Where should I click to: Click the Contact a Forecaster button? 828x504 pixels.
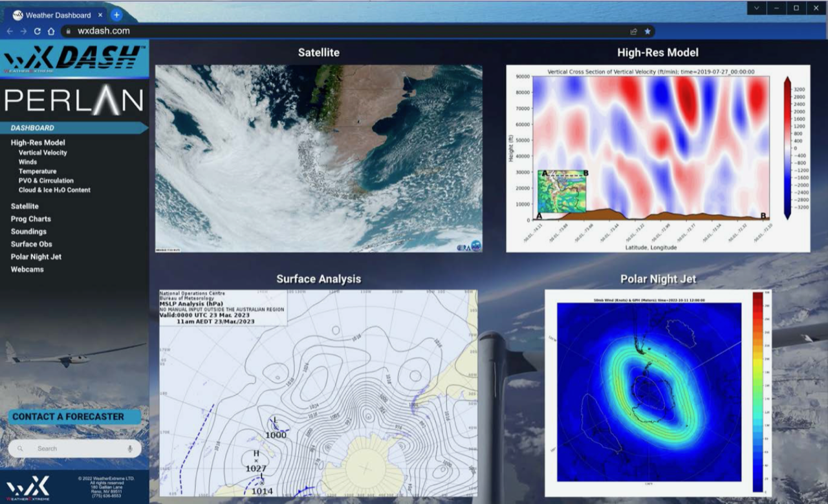pyautogui.click(x=68, y=417)
